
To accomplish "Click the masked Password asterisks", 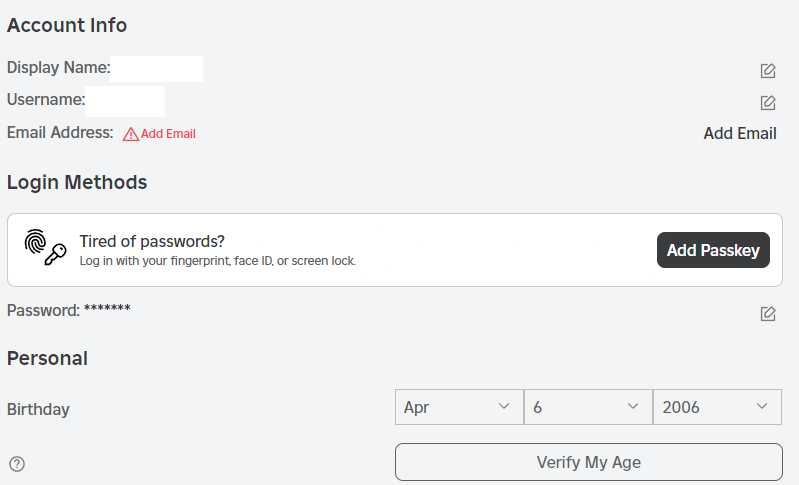I will (x=107, y=308).
